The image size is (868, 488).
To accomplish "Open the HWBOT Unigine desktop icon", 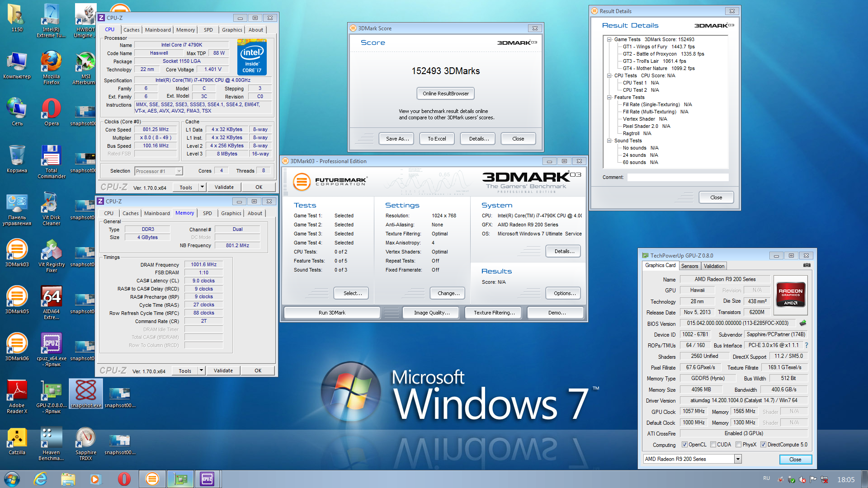I will (85, 21).
